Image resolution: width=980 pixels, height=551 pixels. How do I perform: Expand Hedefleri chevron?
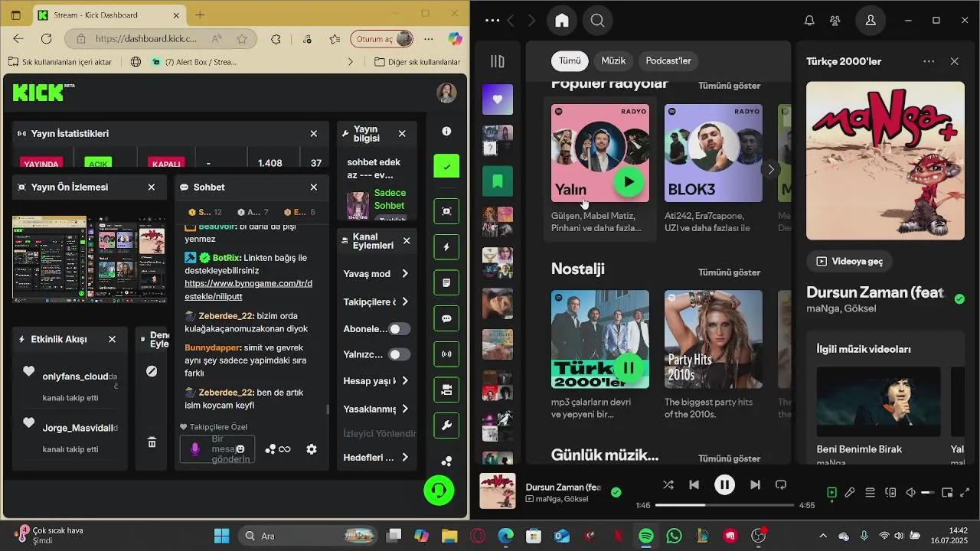coord(405,457)
